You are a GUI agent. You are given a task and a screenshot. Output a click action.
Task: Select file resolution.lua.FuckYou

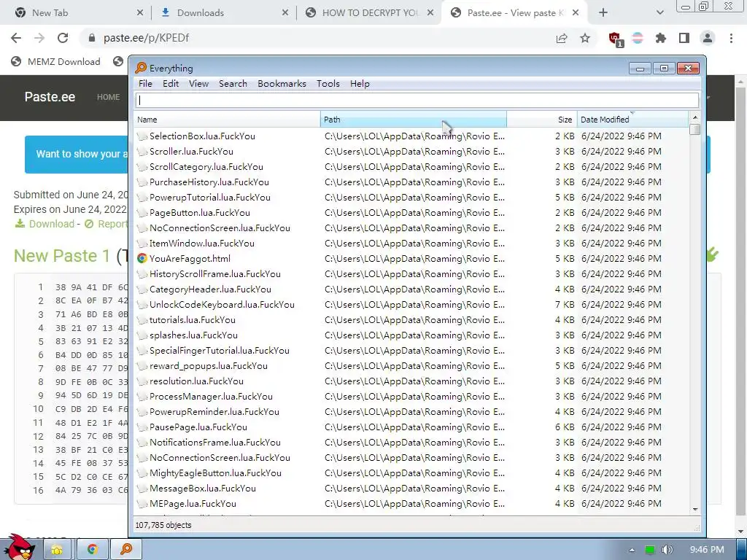(196, 381)
